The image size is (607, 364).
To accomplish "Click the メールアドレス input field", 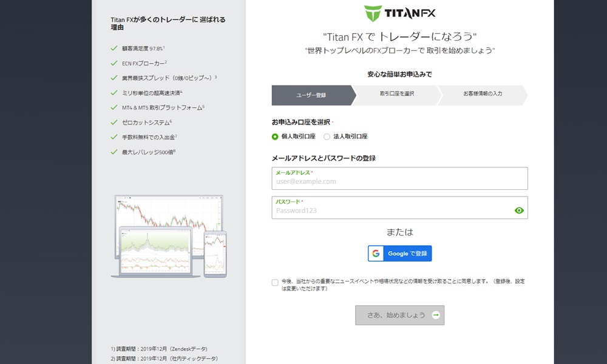I will point(399,178).
